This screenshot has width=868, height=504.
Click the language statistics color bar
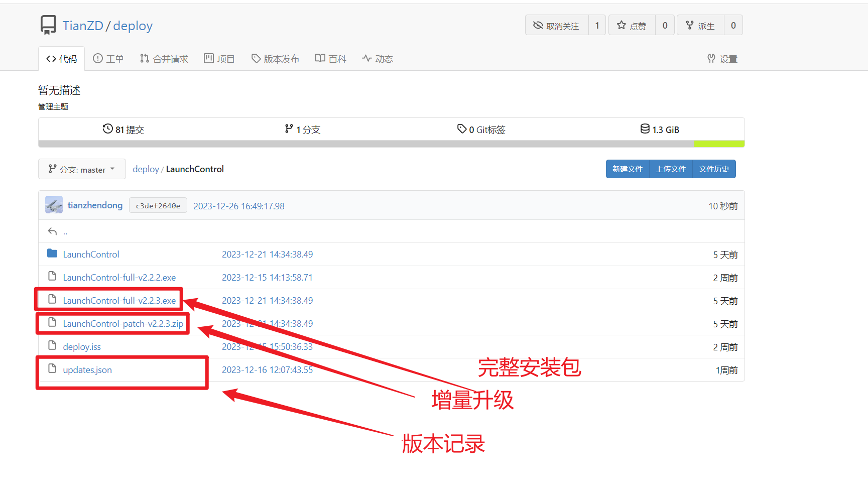(x=391, y=144)
